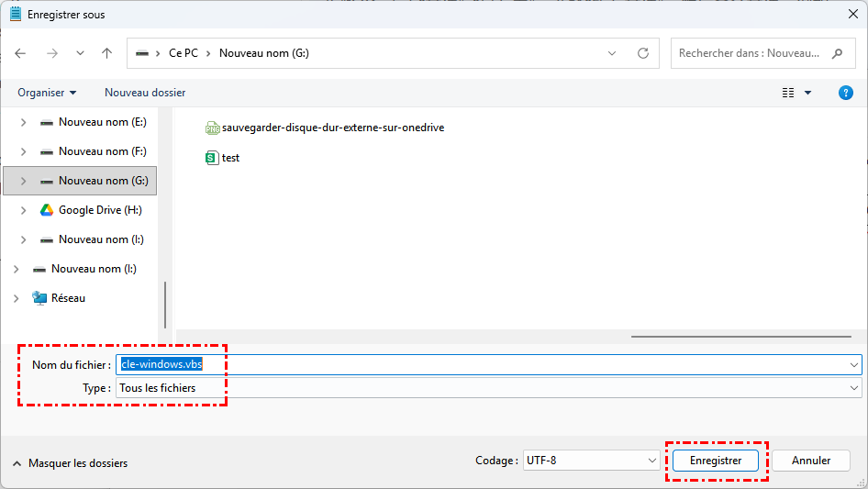Expand the Nouveau nom (E:) tree node

tap(24, 122)
